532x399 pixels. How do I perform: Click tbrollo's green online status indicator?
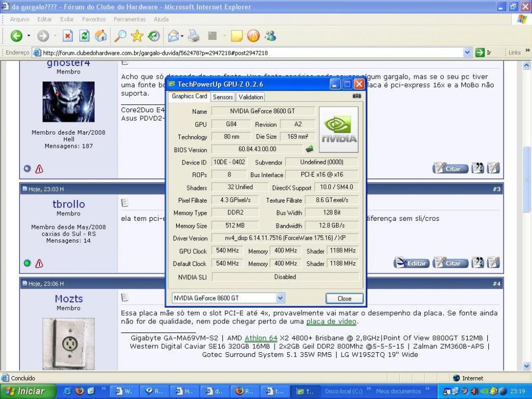pyautogui.click(x=27, y=263)
